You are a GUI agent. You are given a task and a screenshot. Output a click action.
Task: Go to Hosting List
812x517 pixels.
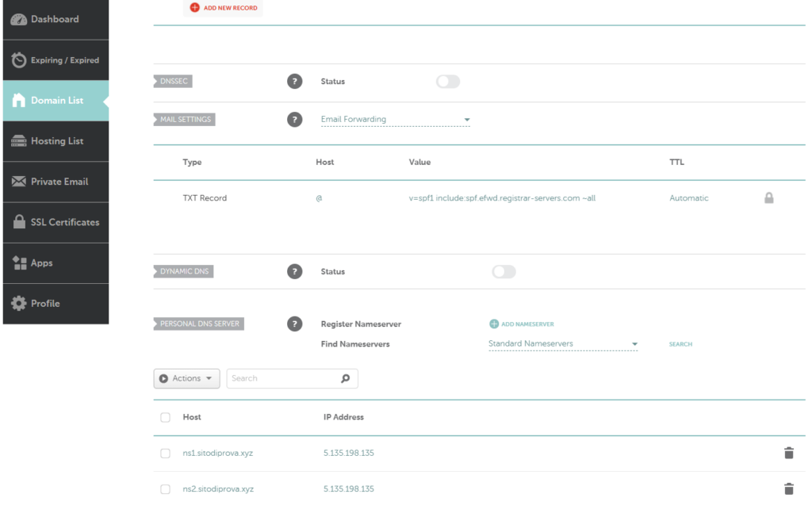[56, 141]
